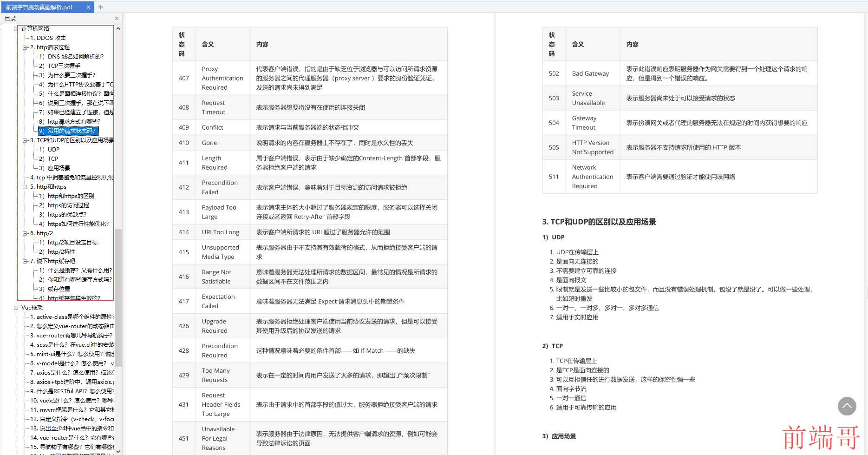Open outline entry 2) http/2特性
This screenshot has height=455, width=868.
[57, 252]
